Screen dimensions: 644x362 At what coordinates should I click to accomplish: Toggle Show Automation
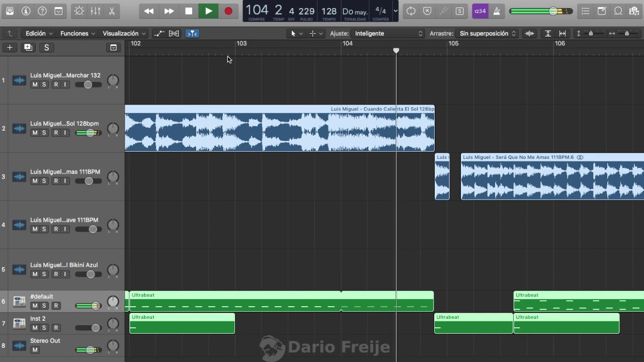click(x=159, y=34)
